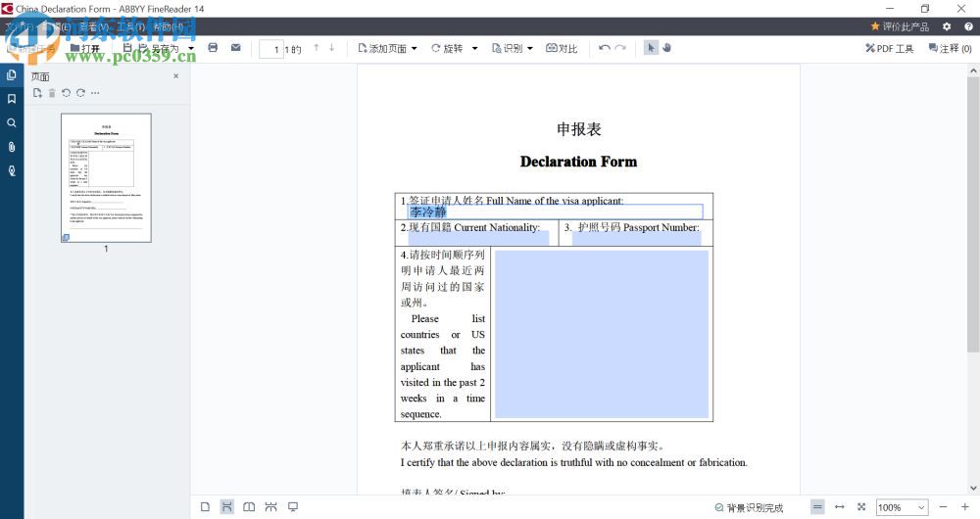Image resolution: width=980 pixels, height=519 pixels.
Task: Open 帮助(H) menu
Action: (169, 26)
